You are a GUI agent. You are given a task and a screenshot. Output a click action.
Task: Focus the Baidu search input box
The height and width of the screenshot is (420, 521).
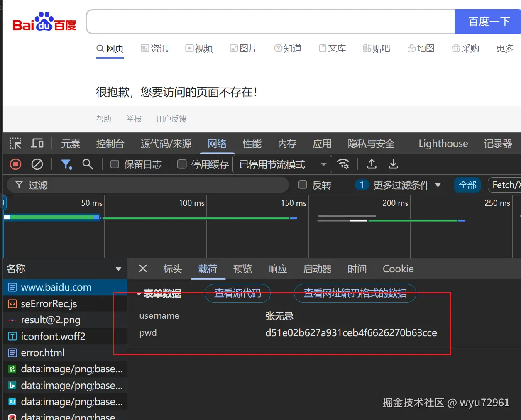[271, 22]
